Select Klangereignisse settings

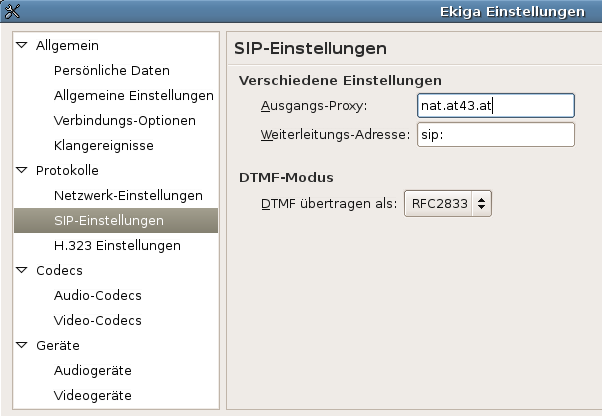(104, 146)
